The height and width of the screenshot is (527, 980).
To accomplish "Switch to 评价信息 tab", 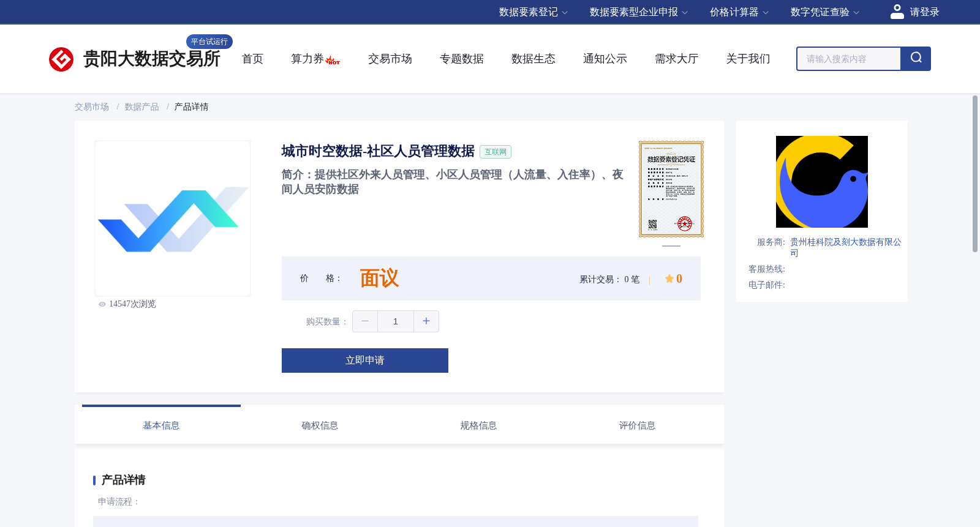I will click(x=637, y=425).
